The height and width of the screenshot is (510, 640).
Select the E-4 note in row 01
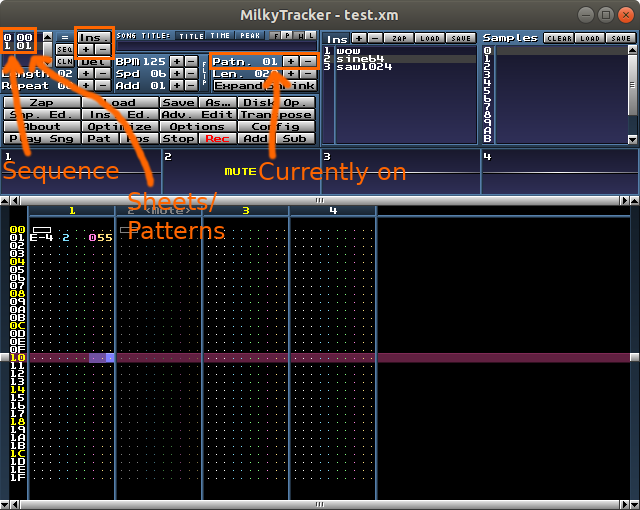[42, 237]
